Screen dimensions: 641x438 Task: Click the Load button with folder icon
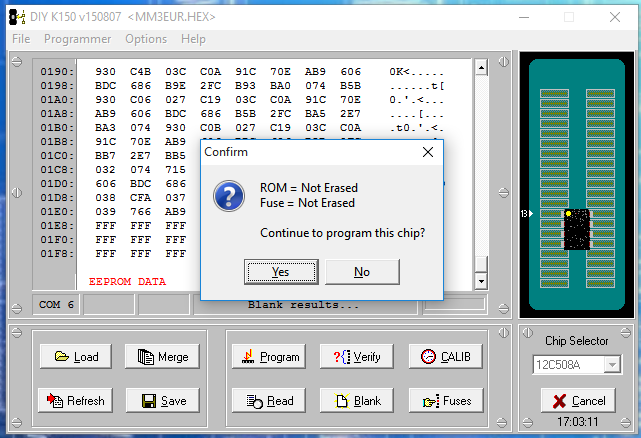click(76, 357)
